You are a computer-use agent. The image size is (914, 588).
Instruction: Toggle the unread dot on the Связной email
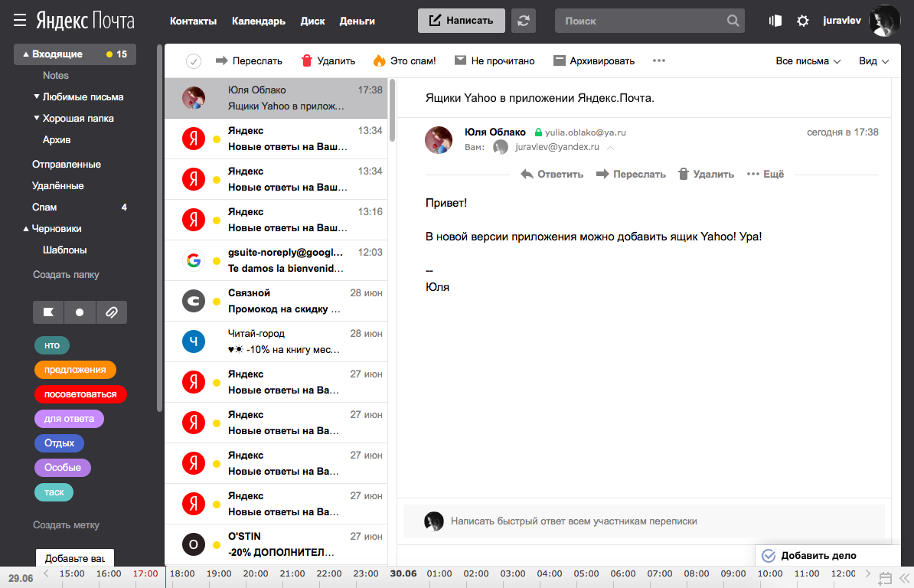pos(217,302)
